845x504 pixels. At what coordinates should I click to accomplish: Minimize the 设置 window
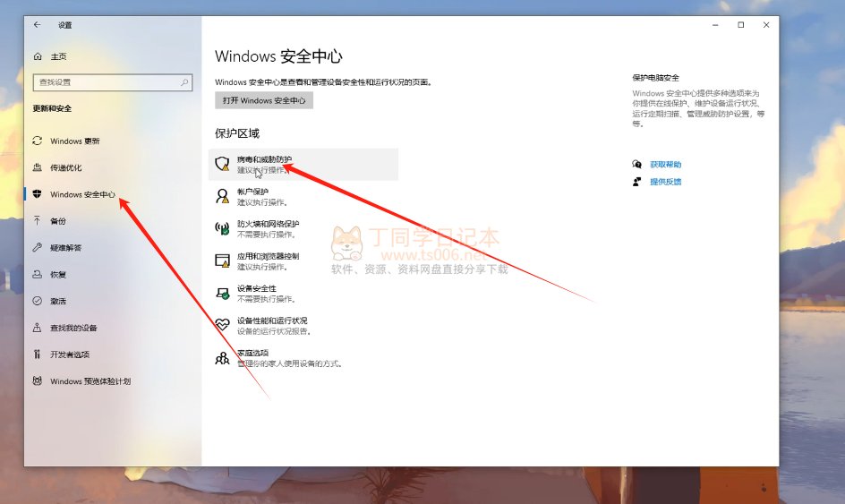tap(715, 25)
